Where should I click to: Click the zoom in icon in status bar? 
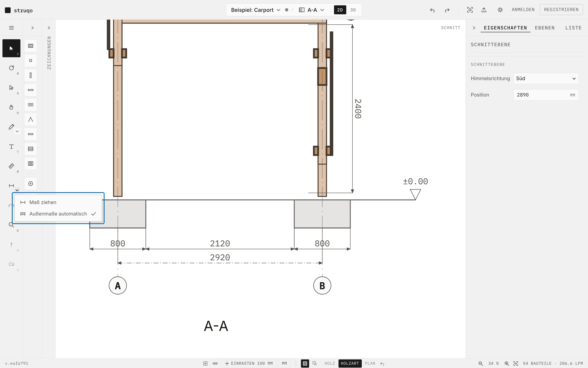point(507,363)
